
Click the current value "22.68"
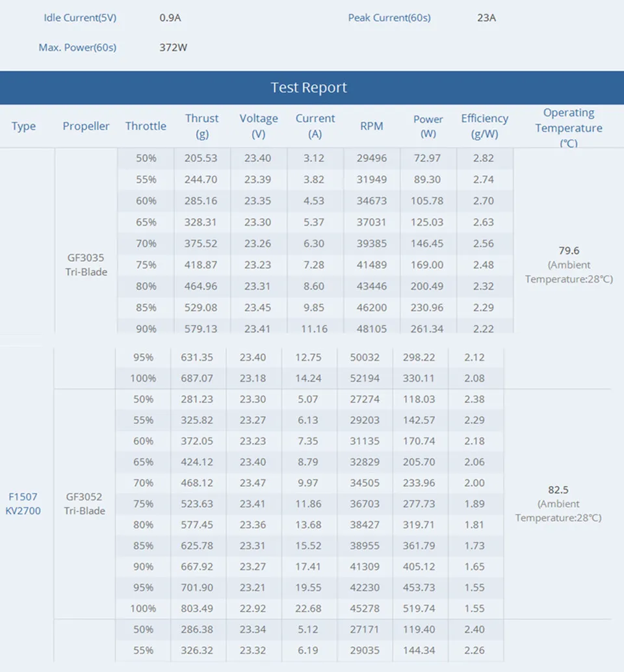point(308,608)
